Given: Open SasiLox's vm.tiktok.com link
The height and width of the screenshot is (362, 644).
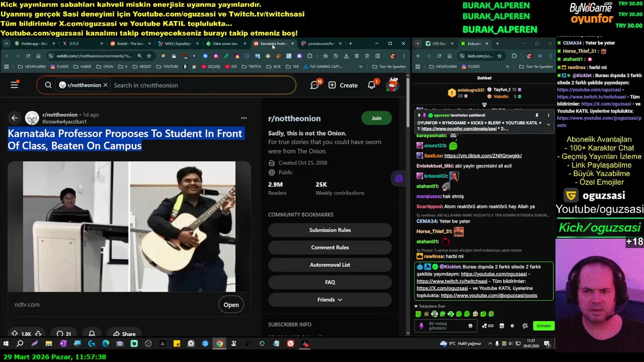Looking at the screenshot, I should point(483,156).
